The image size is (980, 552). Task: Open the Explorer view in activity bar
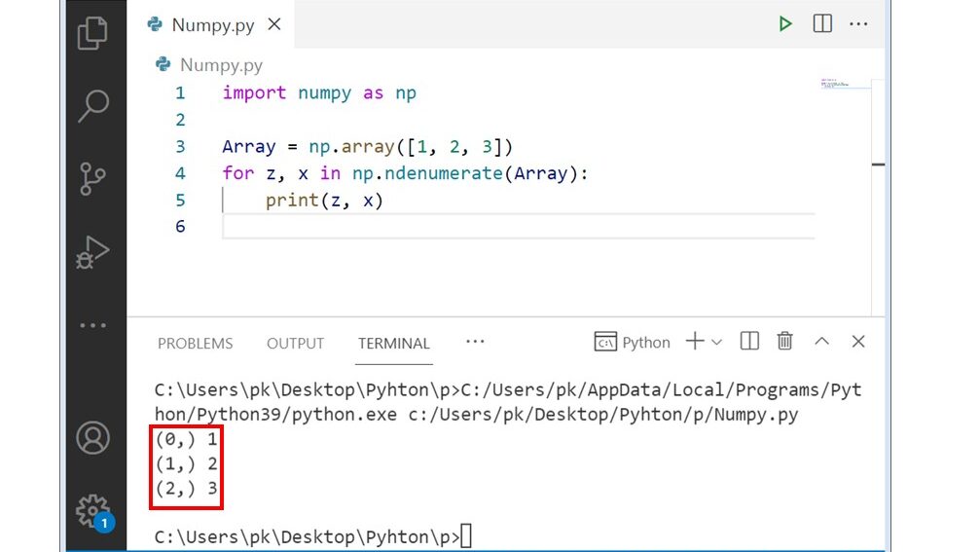pos(92,32)
